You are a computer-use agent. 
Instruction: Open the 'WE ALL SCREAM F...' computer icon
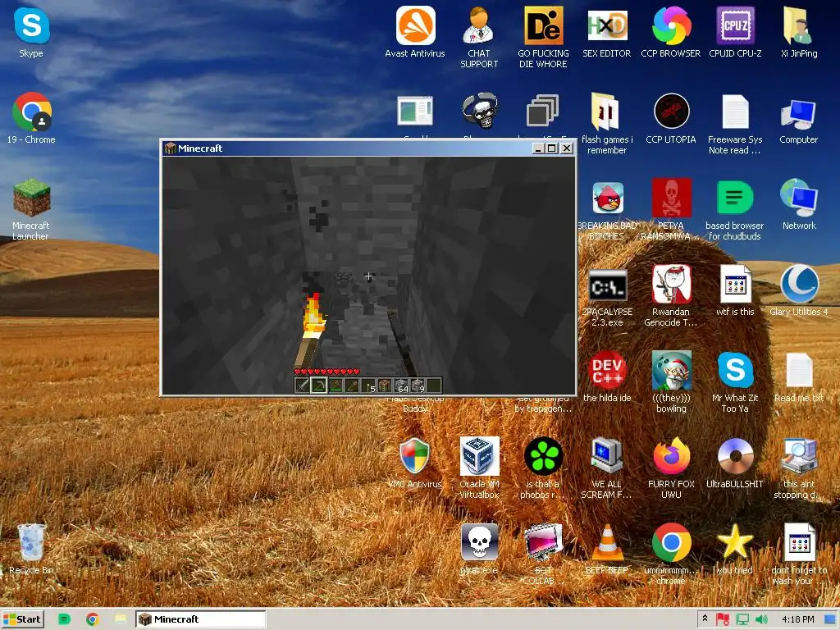606,467
